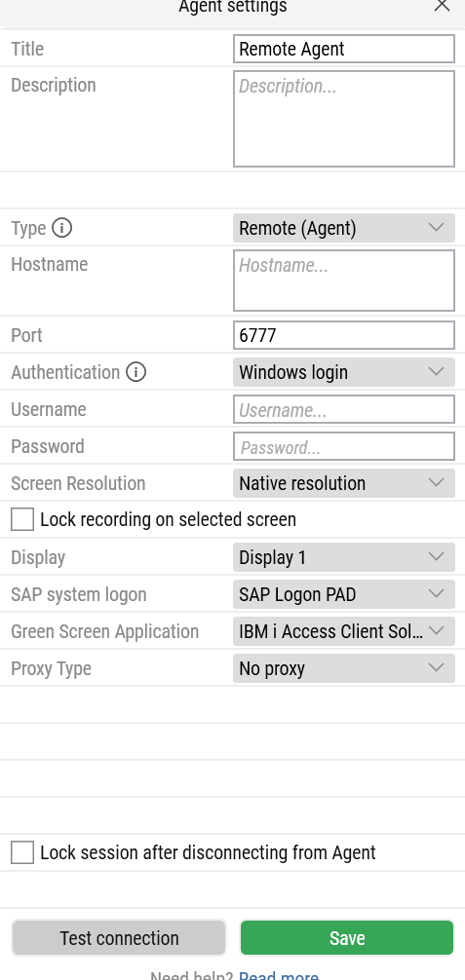Tick Lock session after disconnecting from Agent

click(x=22, y=852)
